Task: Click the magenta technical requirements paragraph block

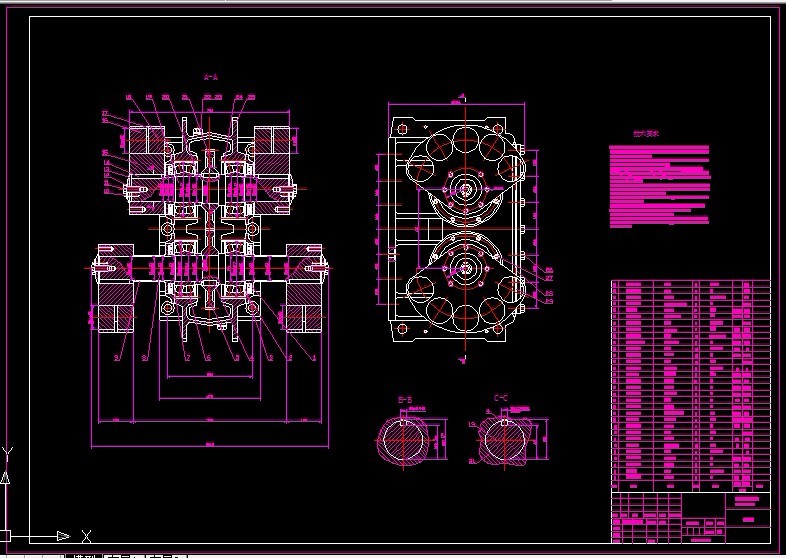Action: pyautogui.click(x=659, y=187)
